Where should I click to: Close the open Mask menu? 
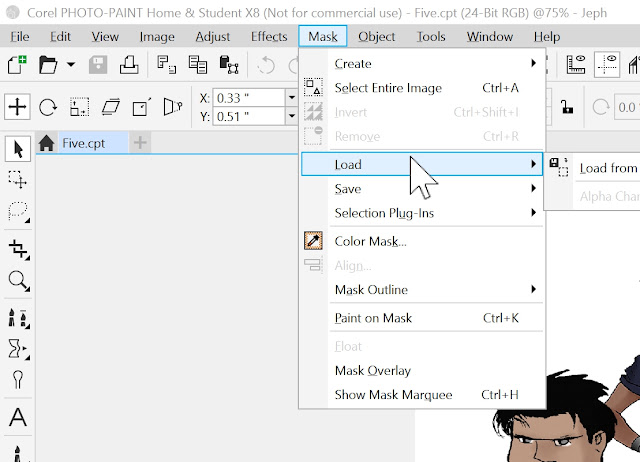click(x=322, y=37)
